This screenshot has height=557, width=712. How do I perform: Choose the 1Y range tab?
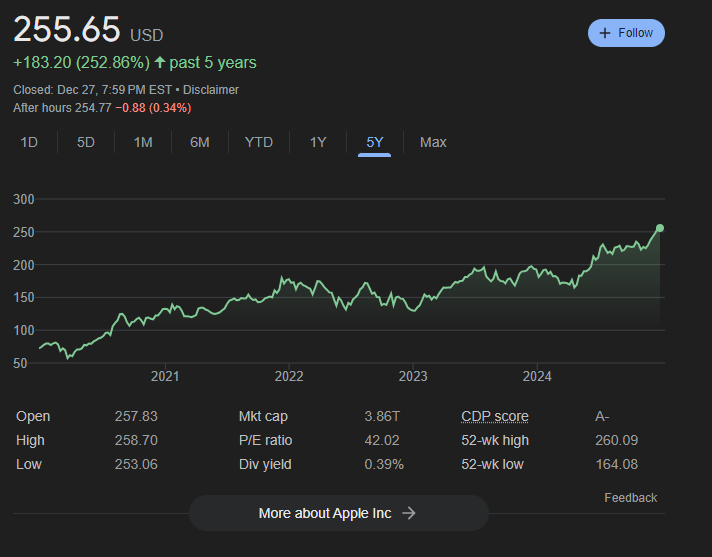318,143
